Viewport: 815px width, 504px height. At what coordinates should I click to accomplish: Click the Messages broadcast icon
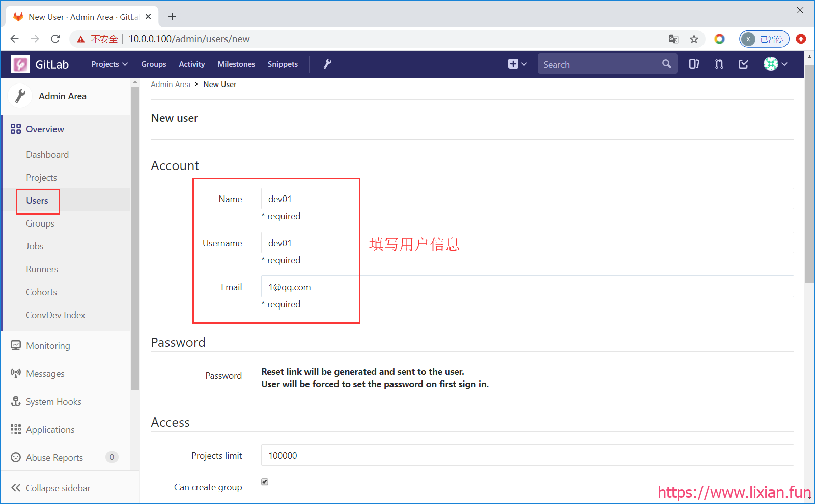click(x=16, y=374)
